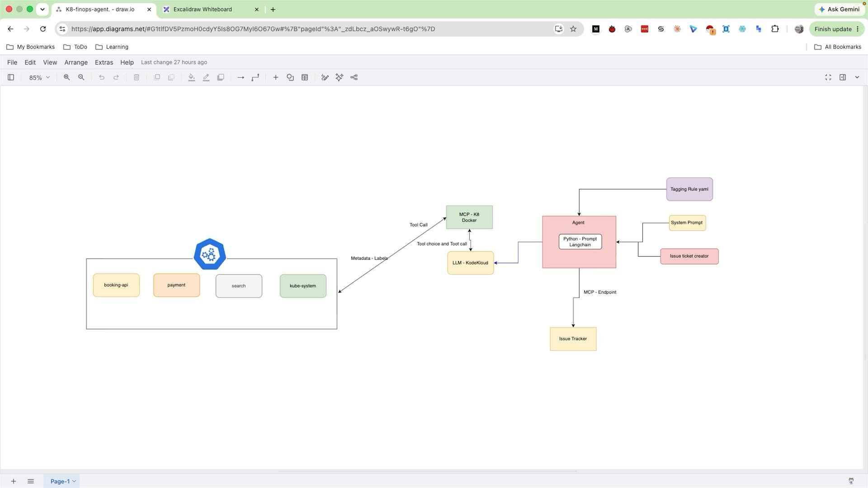868x488 pixels.
Task: Open the Shapes insert icon
Action: tap(290, 77)
